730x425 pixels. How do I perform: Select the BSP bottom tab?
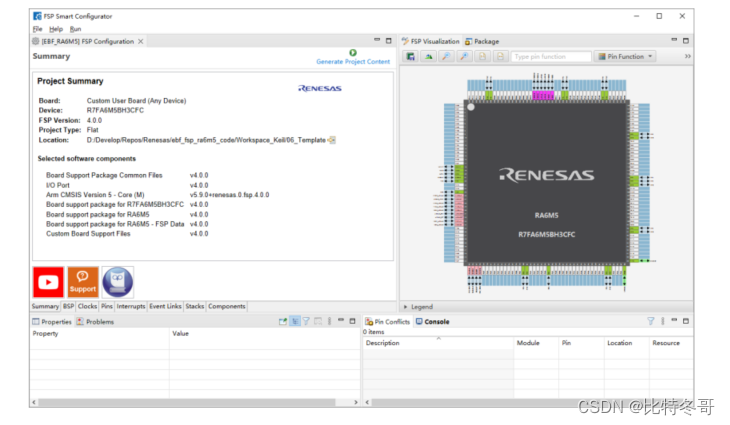68,306
